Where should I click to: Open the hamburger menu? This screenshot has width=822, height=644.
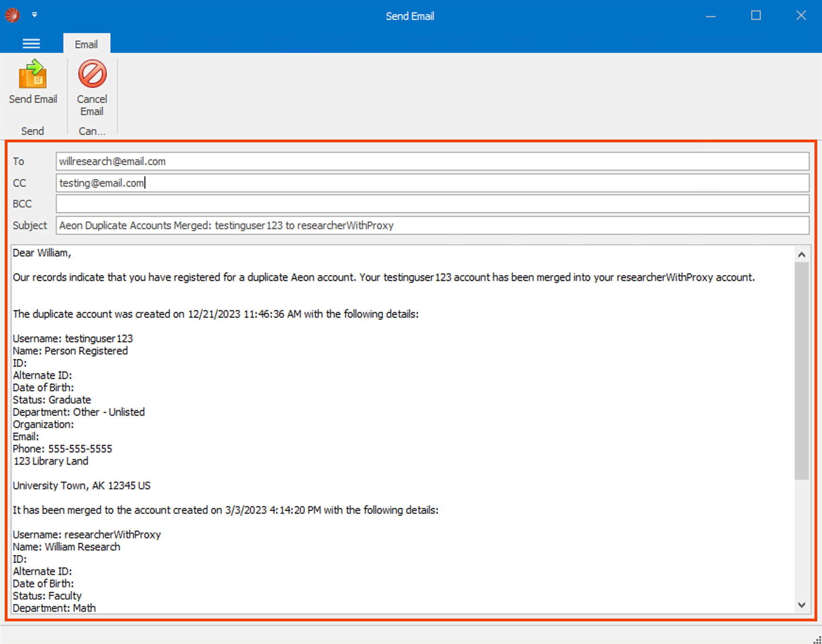click(31, 43)
